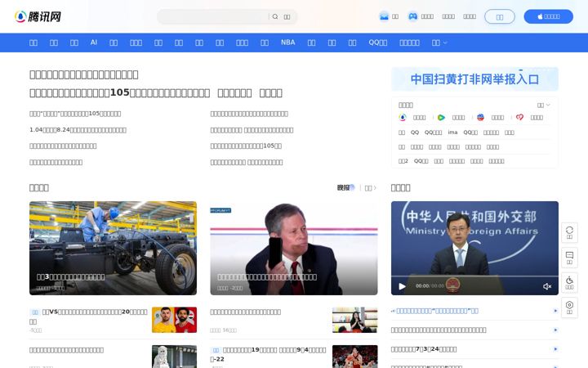Select the NBA item in blue nav bar
Image resolution: width=588 pixels, height=368 pixels.
(x=288, y=43)
